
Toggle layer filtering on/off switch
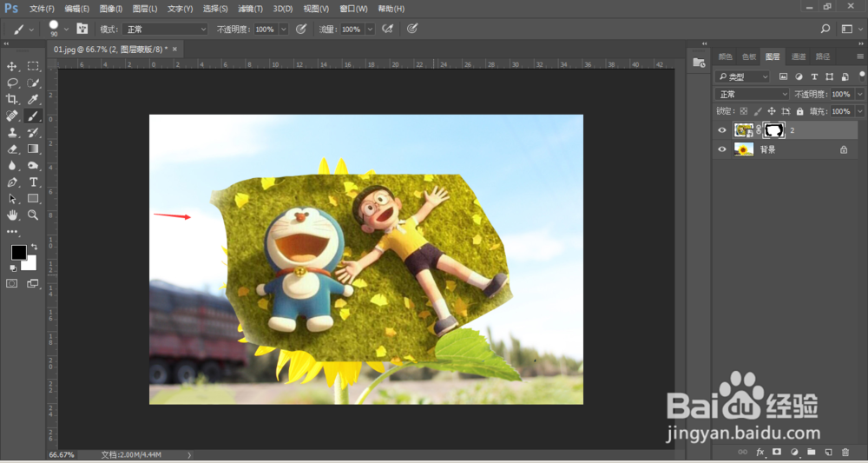click(862, 76)
